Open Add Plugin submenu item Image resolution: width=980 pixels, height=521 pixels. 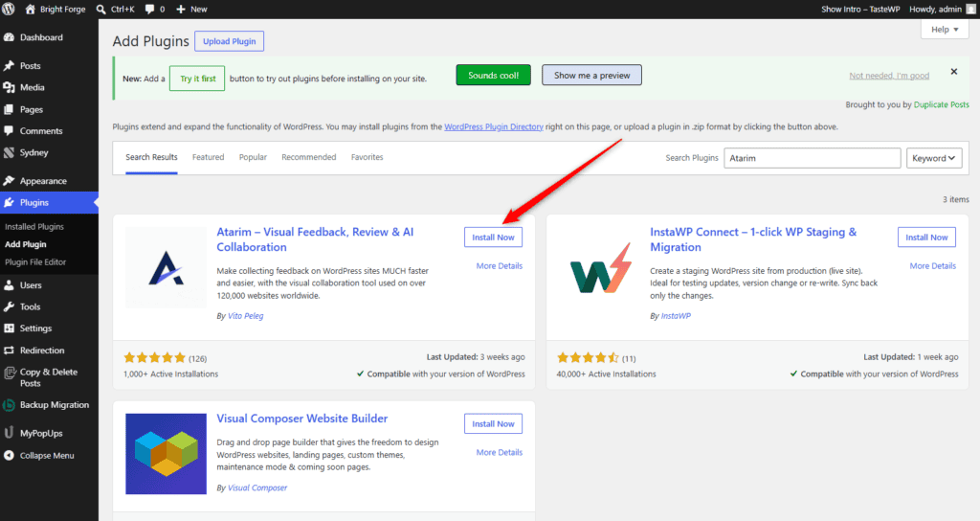pyautogui.click(x=26, y=244)
